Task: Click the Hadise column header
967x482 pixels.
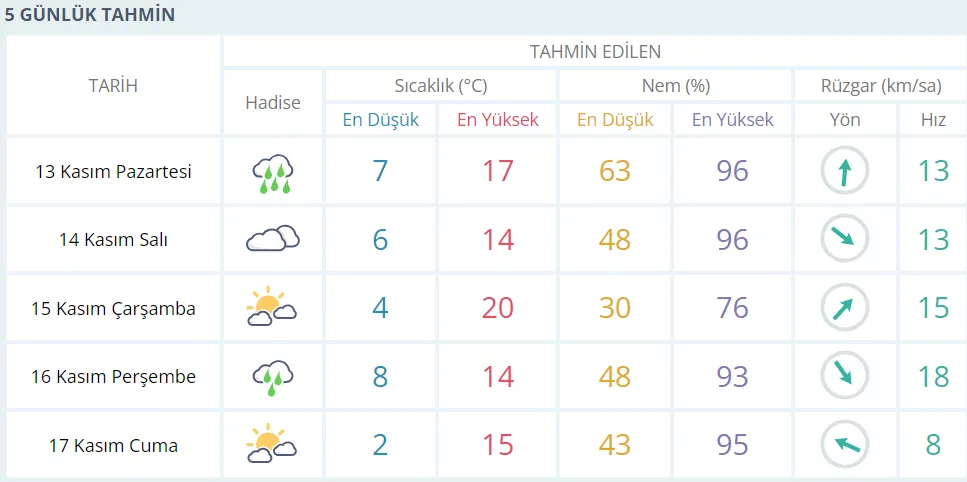Action: point(272,103)
